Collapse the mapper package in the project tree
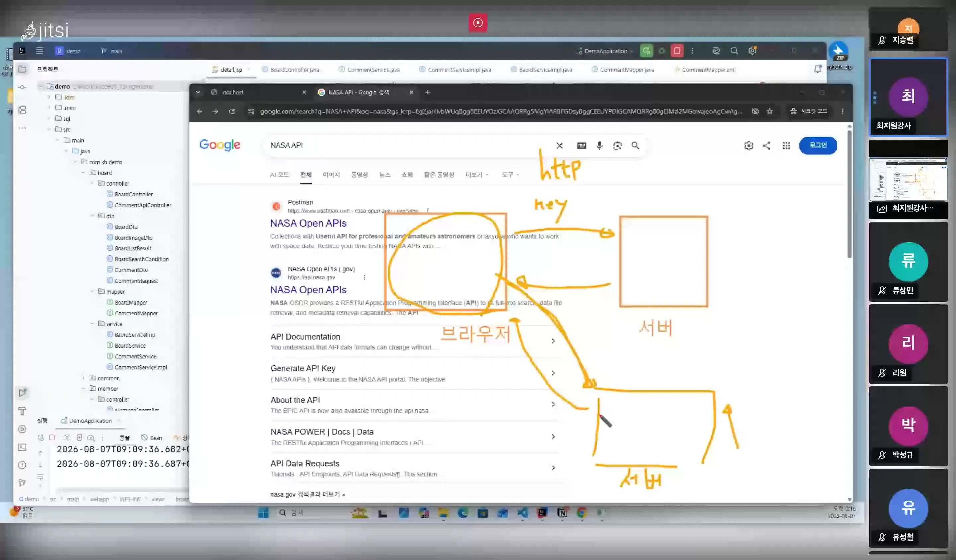956x560 pixels. pos(92,291)
